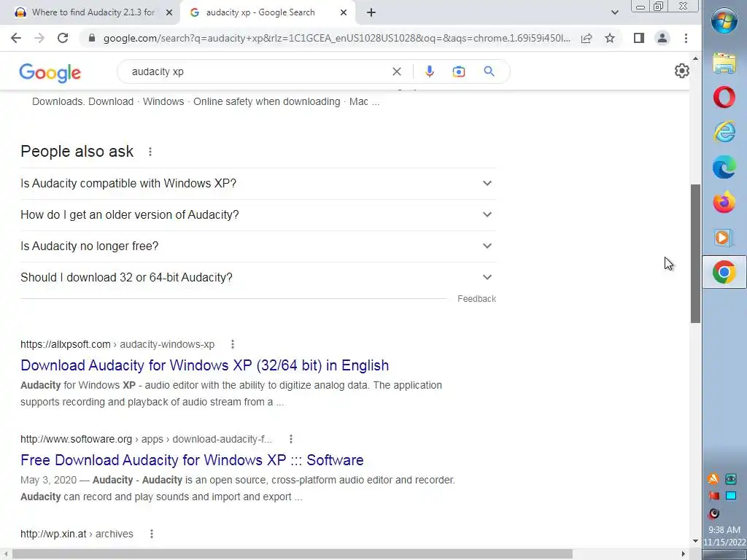Open Windows Media Player from taskbar
747x560 pixels.
tap(723, 237)
